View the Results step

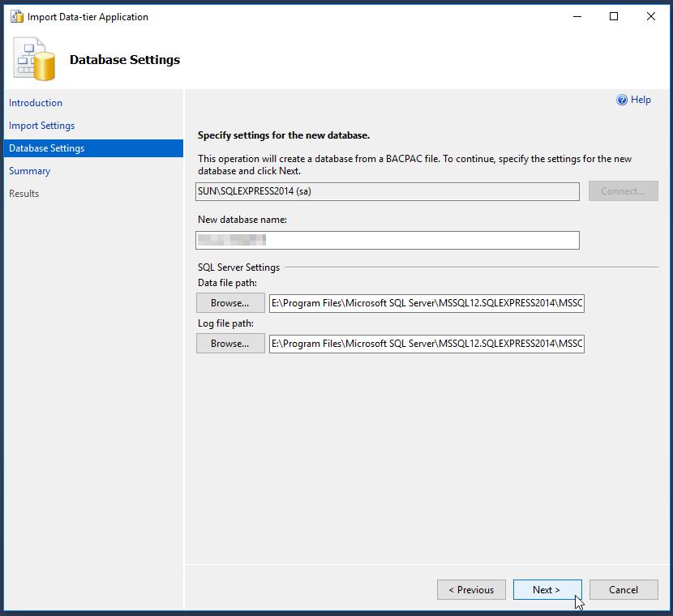[x=24, y=194]
